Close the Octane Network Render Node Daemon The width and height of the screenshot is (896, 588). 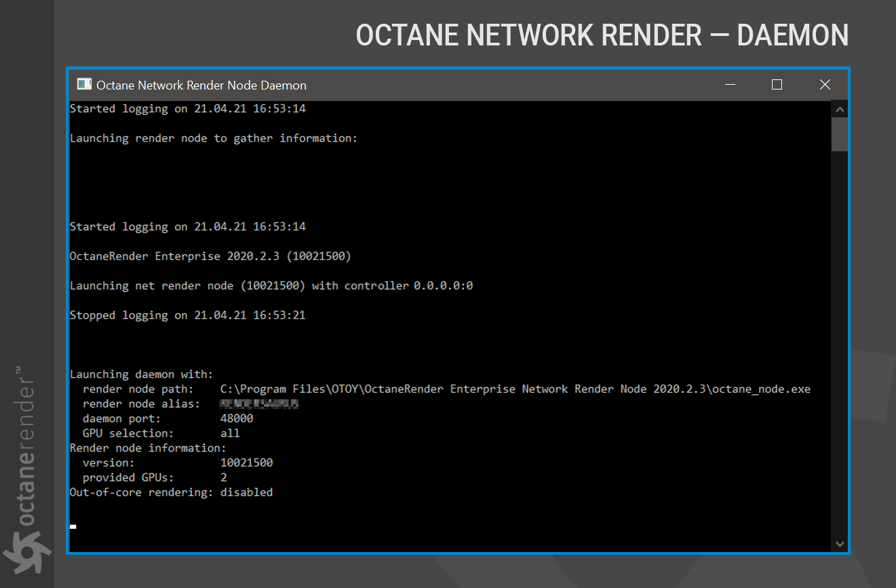(825, 85)
